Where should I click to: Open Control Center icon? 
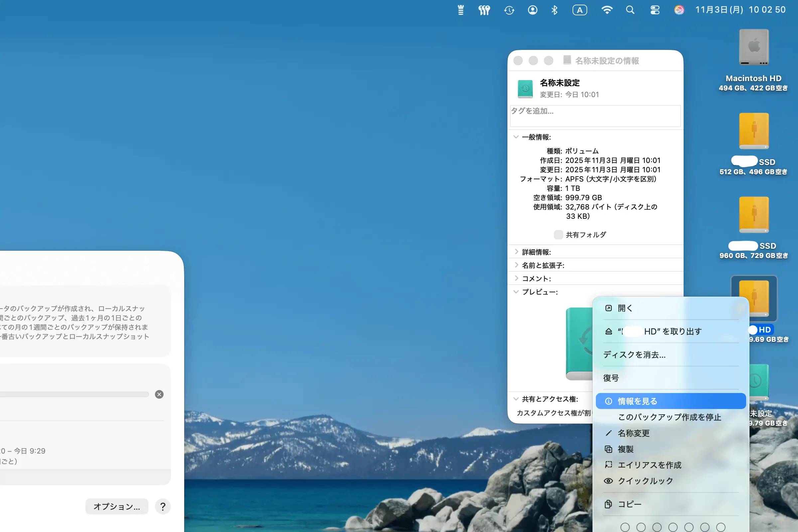[x=655, y=10]
